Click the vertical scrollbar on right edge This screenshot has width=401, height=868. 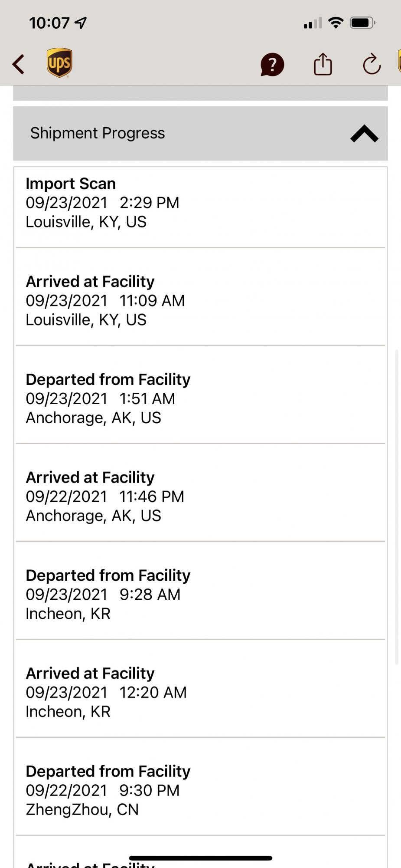[x=397, y=508]
